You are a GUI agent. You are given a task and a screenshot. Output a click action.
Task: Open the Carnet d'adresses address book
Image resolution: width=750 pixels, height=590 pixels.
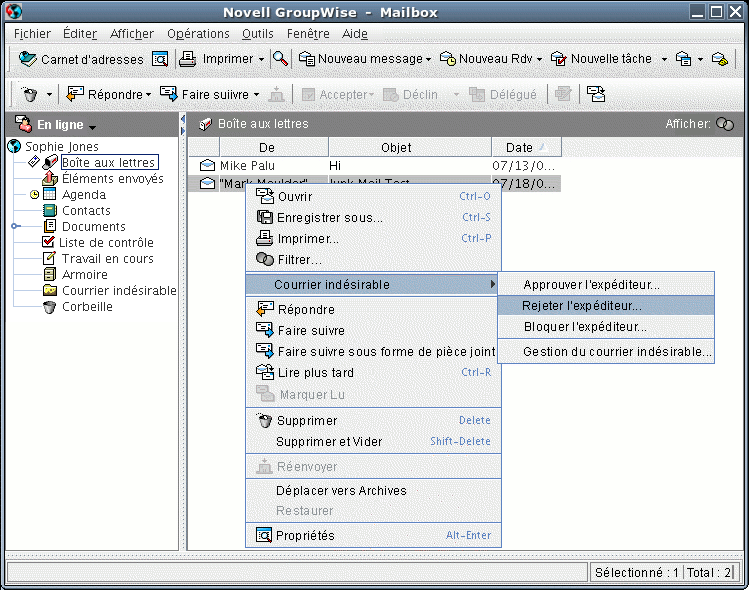tap(80, 59)
